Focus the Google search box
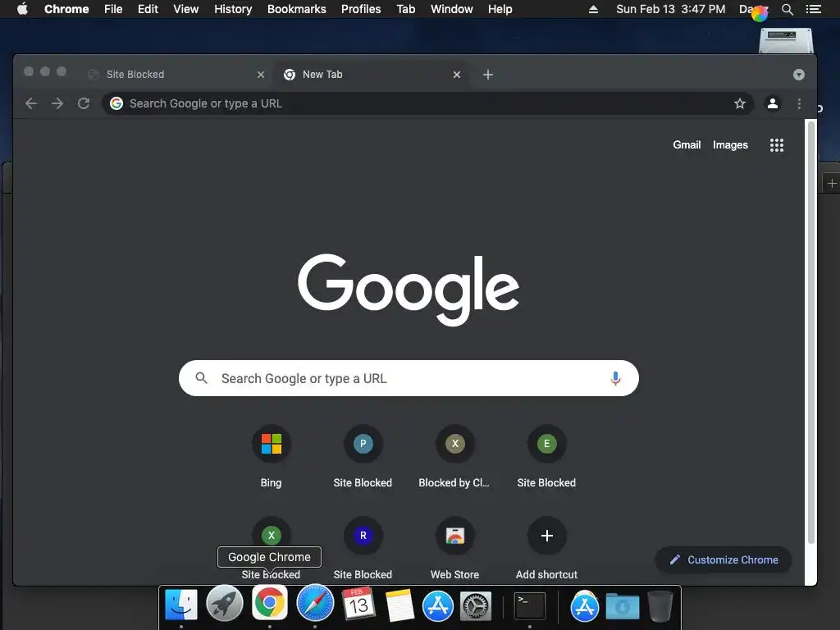The width and height of the screenshot is (840, 630). pos(409,378)
